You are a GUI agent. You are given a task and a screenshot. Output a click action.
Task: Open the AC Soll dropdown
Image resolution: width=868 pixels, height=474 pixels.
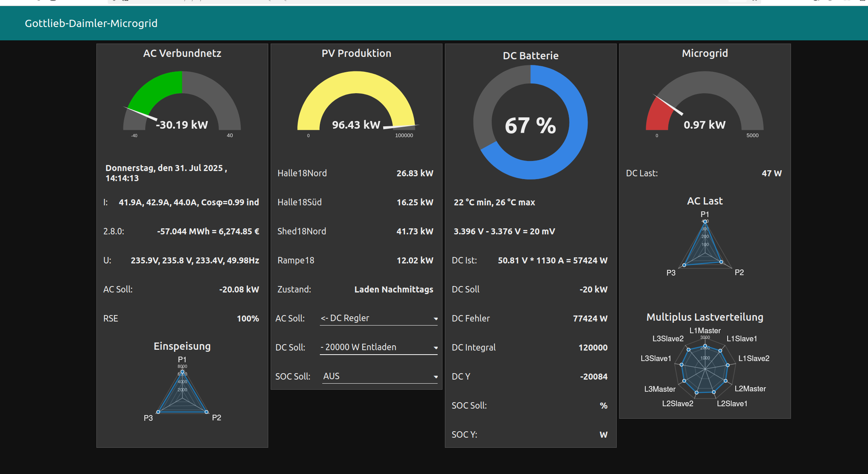(x=378, y=318)
